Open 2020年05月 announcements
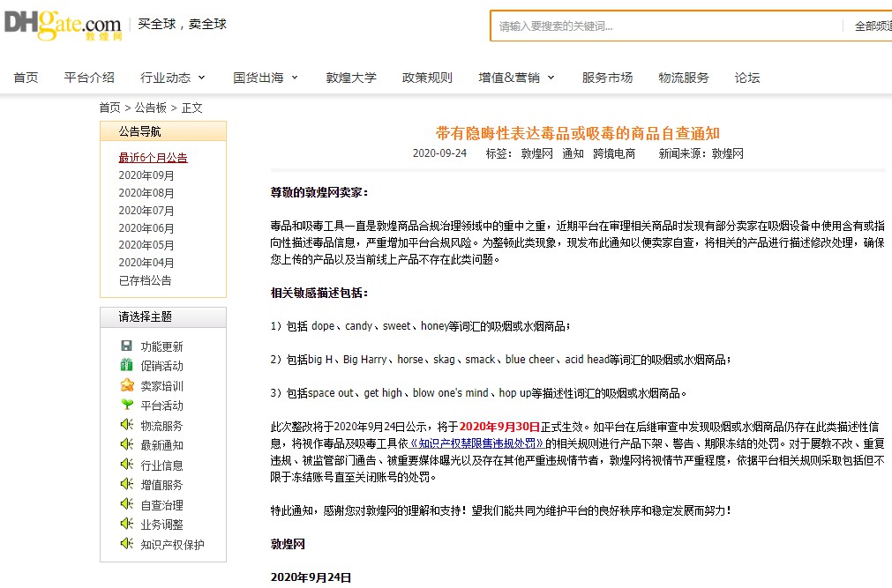This screenshot has width=892, height=588. [146, 245]
